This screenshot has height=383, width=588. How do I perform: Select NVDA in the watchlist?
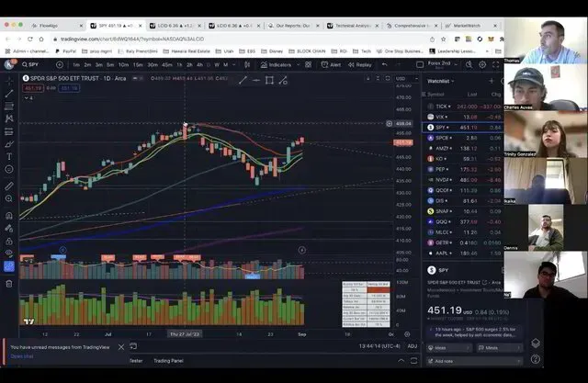(x=463, y=180)
